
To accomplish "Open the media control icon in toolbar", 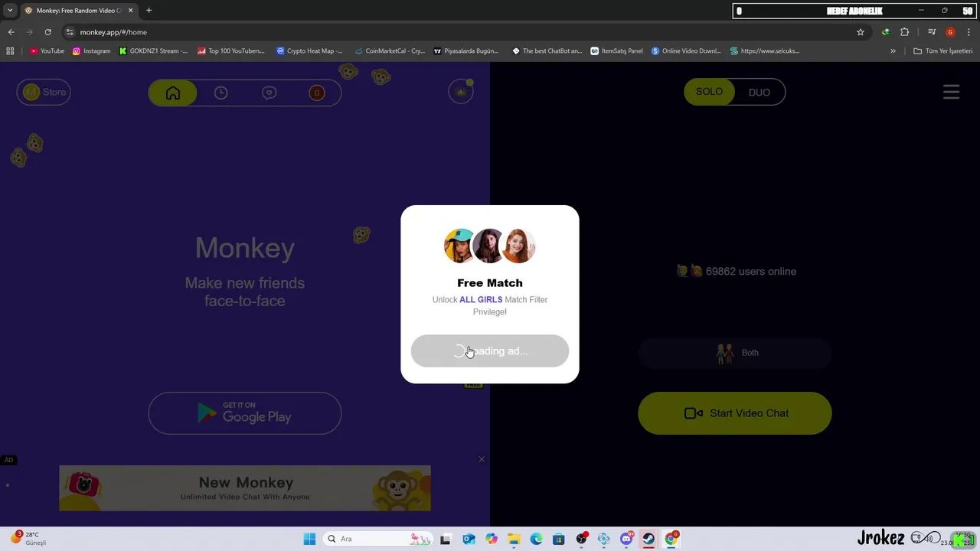I will [932, 32].
